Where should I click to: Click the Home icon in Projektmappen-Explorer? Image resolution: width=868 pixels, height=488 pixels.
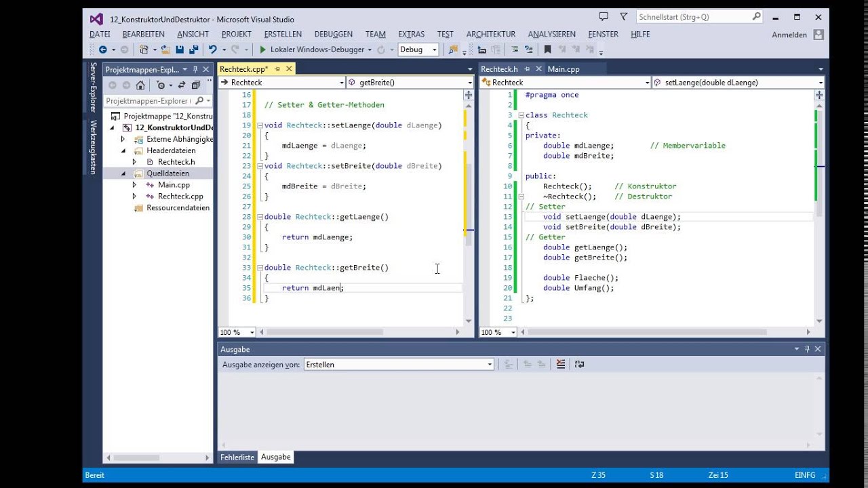tap(140, 85)
